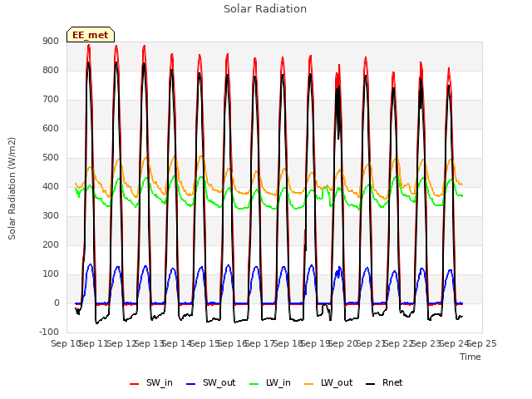Click the Solar Radiation (W/m2) axis label
This screenshot has width=532, height=399.
pos(12,189)
